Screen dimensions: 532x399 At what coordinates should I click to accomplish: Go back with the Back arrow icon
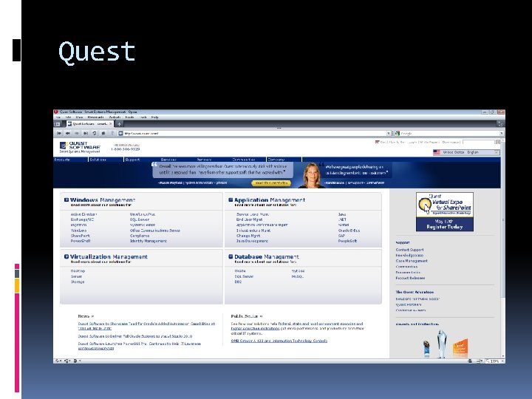[68, 133]
